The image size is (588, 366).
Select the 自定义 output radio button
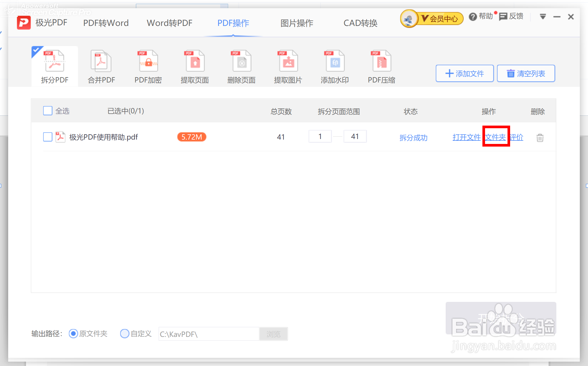(x=125, y=333)
